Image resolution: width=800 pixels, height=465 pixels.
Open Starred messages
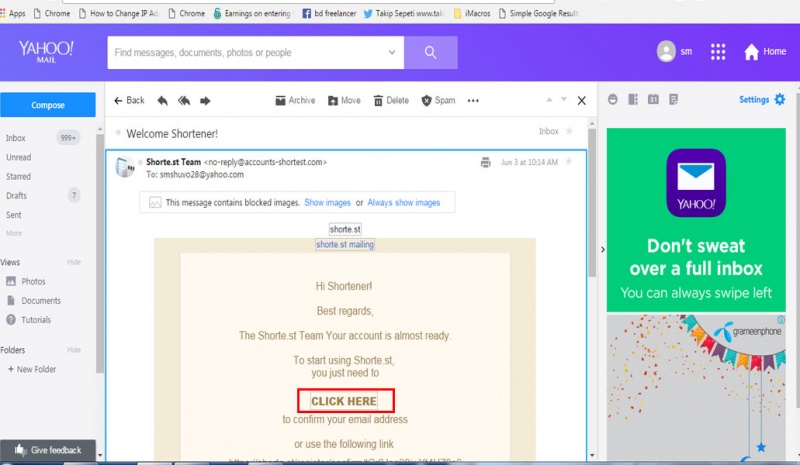pos(18,177)
